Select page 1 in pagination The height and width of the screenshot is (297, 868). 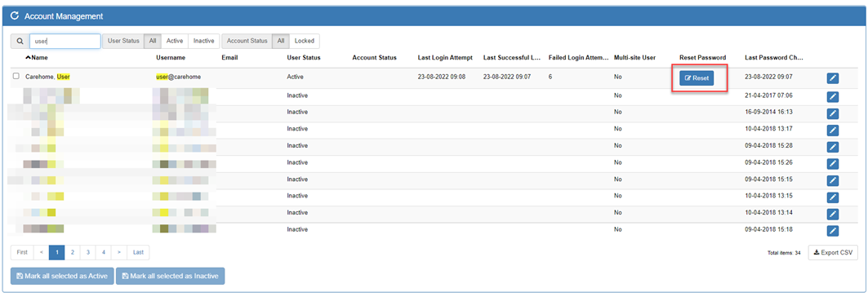coord(56,252)
